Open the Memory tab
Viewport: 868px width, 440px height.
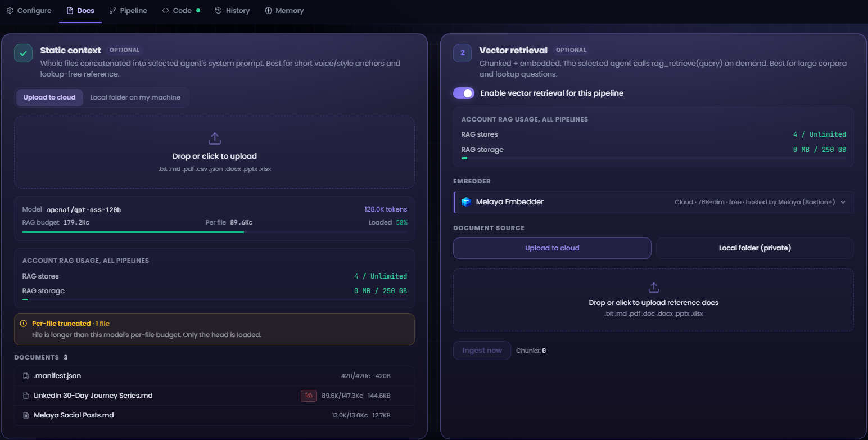(284, 11)
